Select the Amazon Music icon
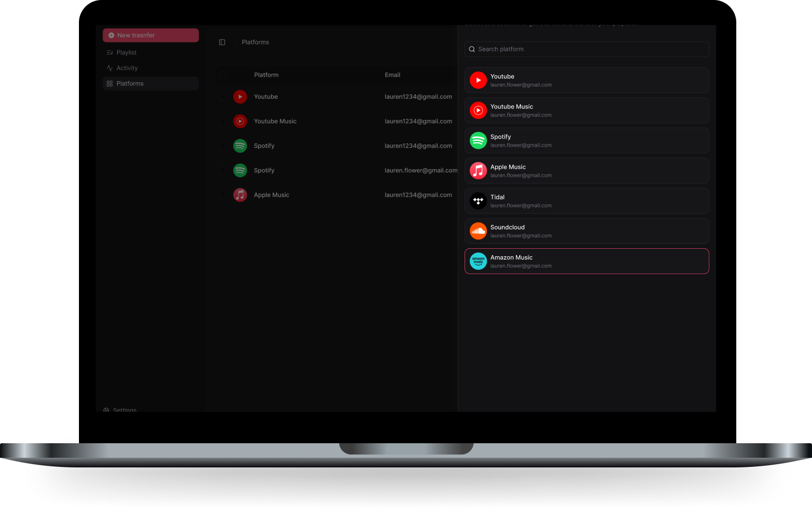812x512 pixels. pyautogui.click(x=478, y=261)
